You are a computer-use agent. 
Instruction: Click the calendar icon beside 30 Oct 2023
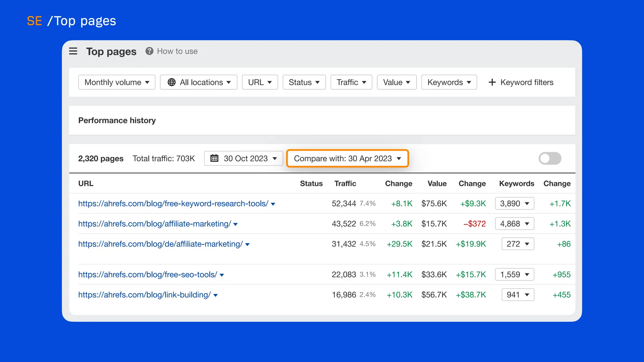(214, 158)
